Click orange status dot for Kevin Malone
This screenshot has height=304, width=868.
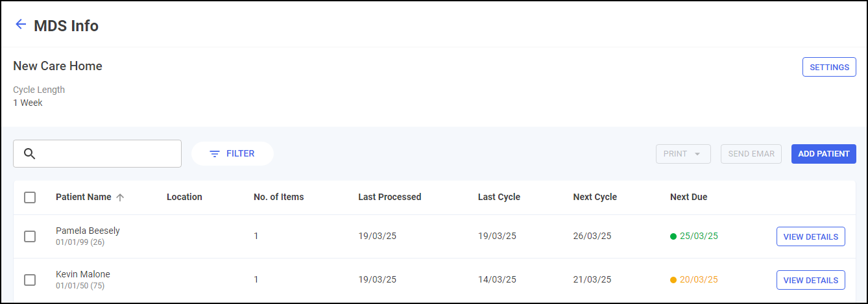pos(673,280)
